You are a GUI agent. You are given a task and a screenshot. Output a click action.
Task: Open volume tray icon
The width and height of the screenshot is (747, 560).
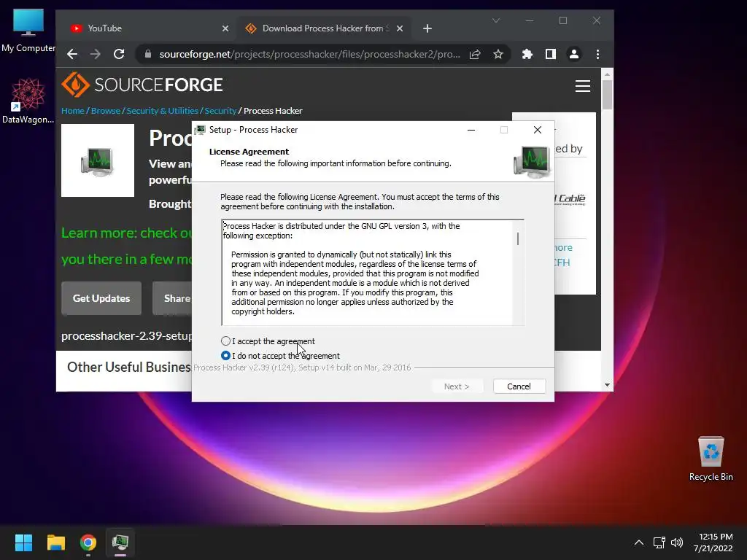(676, 542)
